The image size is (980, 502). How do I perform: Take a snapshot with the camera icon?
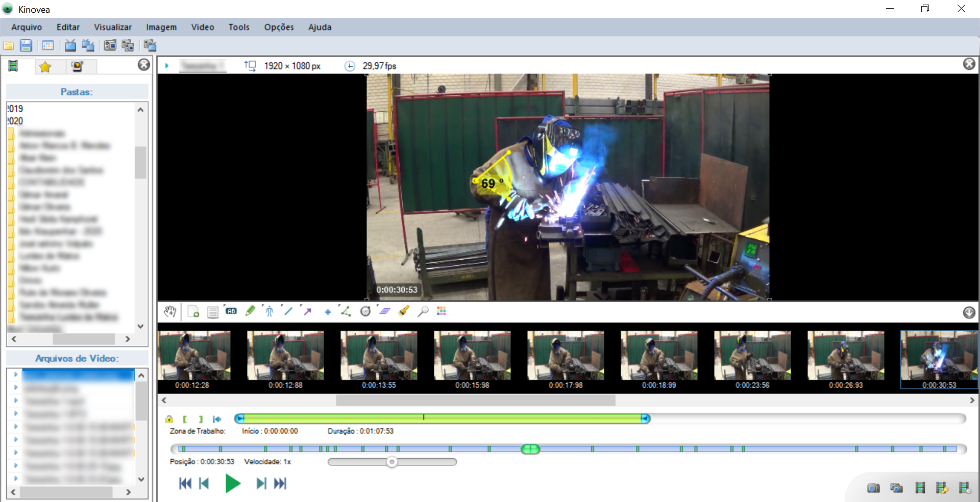[873, 488]
